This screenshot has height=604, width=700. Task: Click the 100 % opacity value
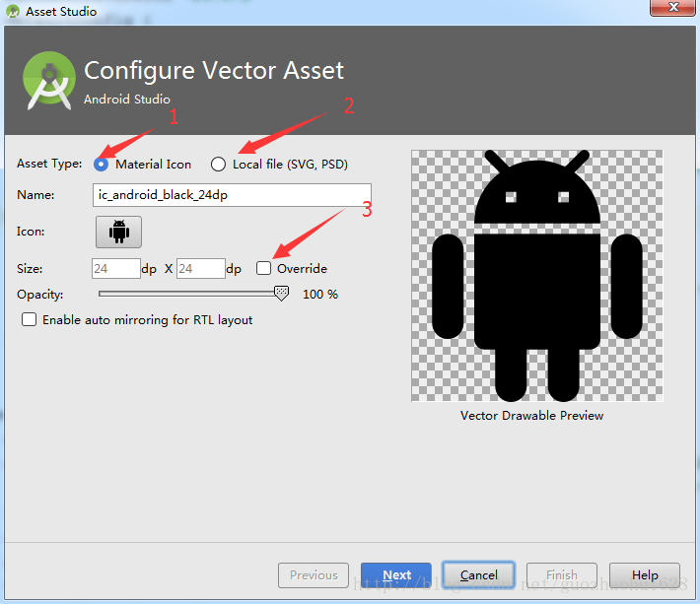(320, 295)
